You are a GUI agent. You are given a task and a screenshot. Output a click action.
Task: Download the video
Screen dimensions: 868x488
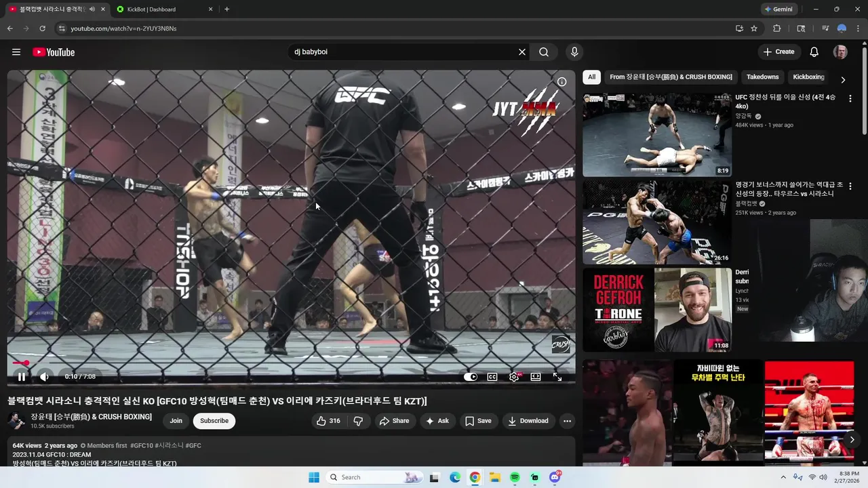click(x=528, y=421)
